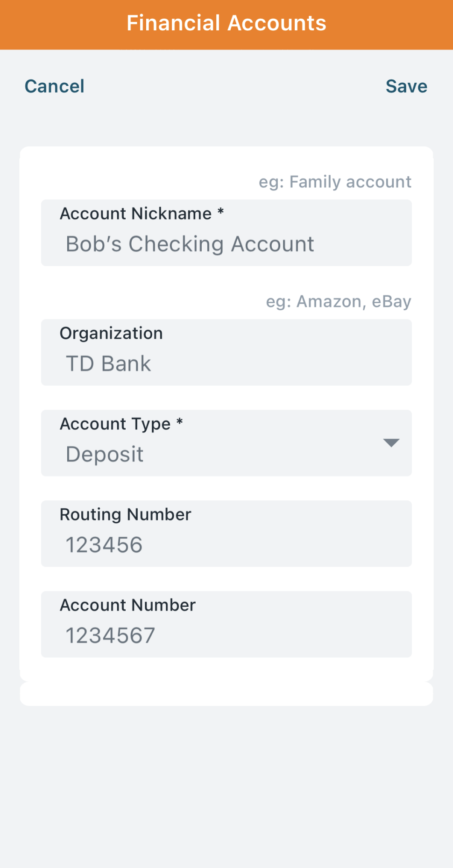Click the Financial Accounts header title

pos(226,23)
